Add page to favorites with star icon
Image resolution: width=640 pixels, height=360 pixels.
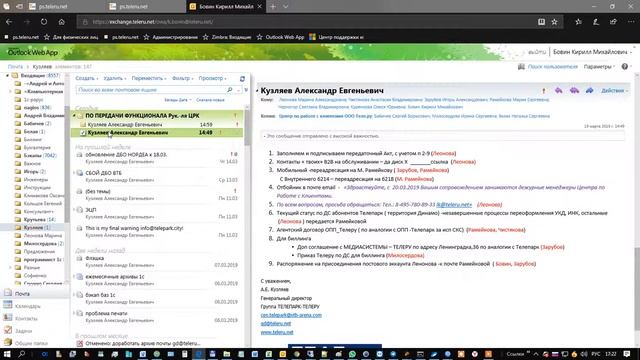tap(554, 22)
